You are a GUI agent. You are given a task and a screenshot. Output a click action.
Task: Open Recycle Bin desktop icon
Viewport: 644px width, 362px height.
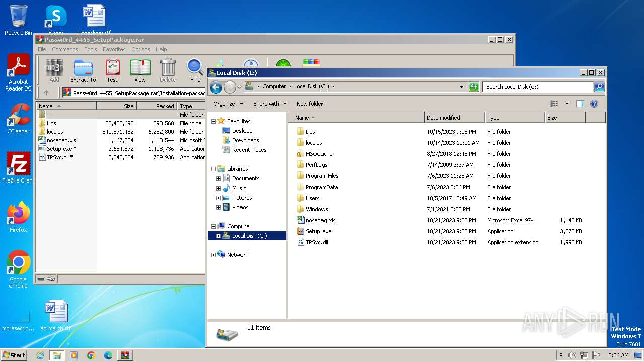coord(18,20)
